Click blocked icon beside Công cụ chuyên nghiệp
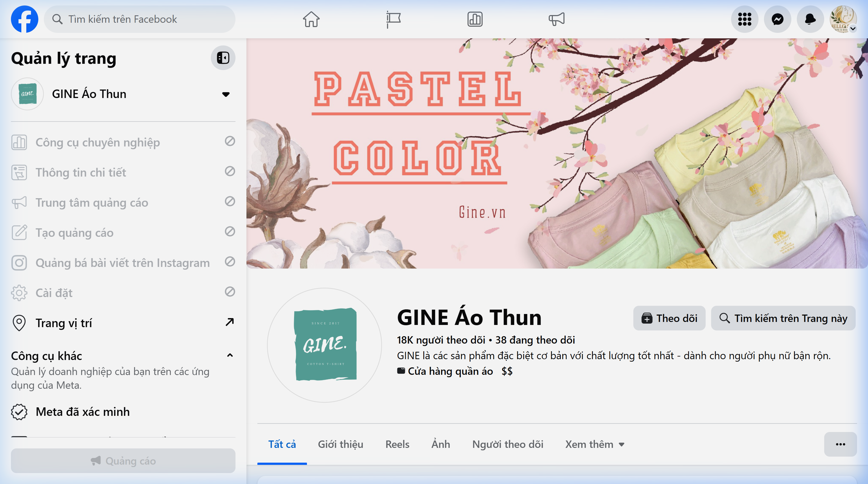The width and height of the screenshot is (868, 484). (230, 141)
